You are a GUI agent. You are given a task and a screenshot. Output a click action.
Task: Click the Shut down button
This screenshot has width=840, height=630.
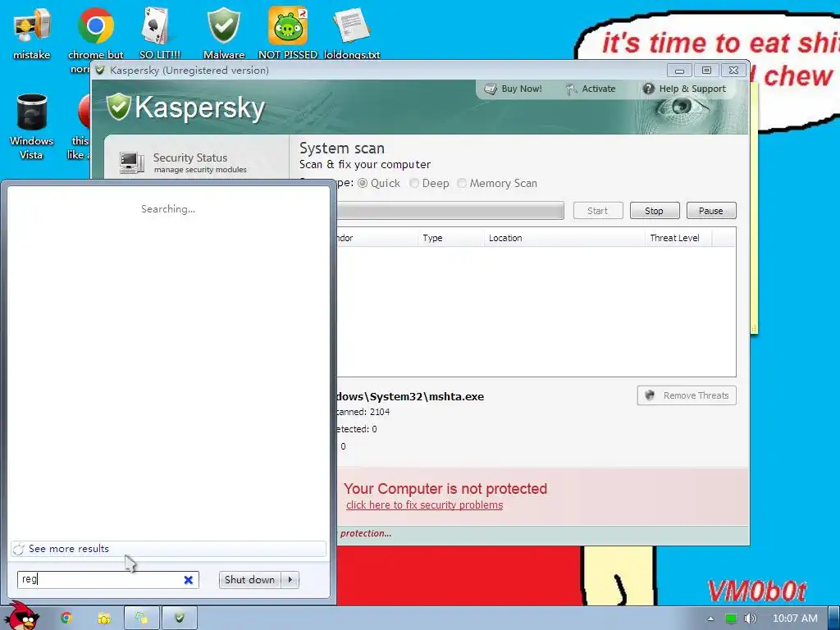pos(249,580)
